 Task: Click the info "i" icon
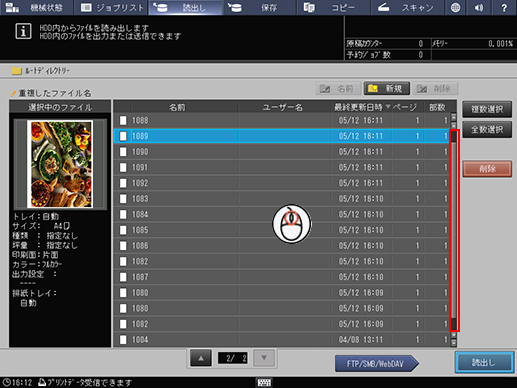point(23,31)
